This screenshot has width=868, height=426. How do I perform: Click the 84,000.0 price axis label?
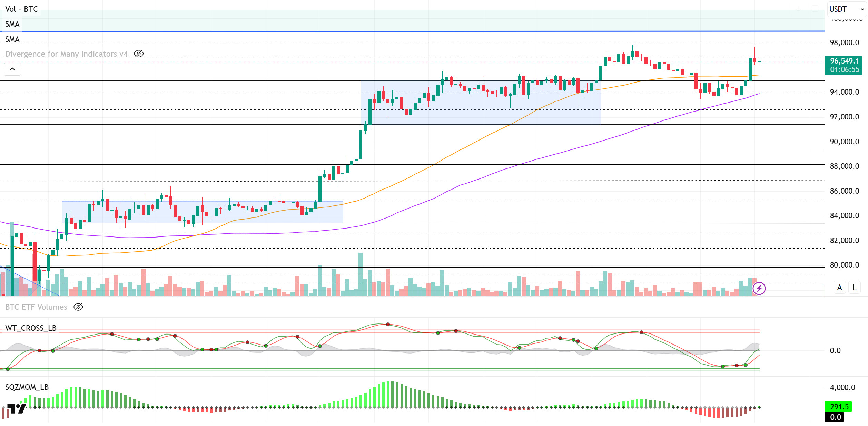coord(845,216)
